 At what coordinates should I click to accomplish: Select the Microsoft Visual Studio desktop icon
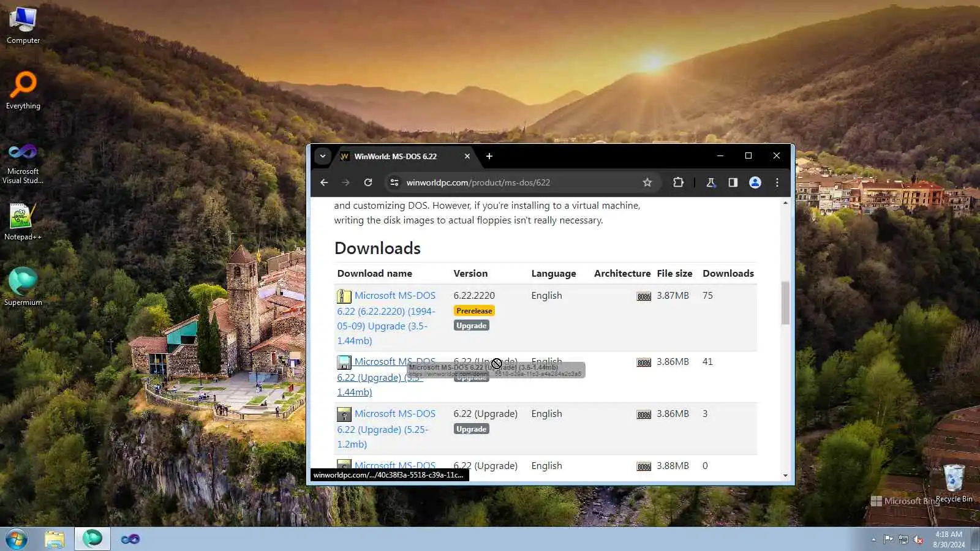(23, 162)
